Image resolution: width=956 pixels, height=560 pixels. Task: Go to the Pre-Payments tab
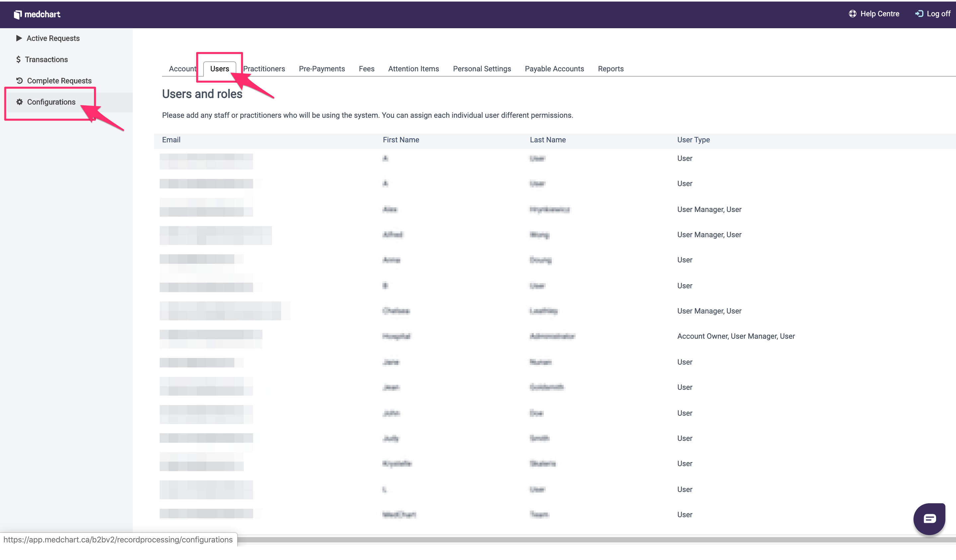tap(322, 69)
